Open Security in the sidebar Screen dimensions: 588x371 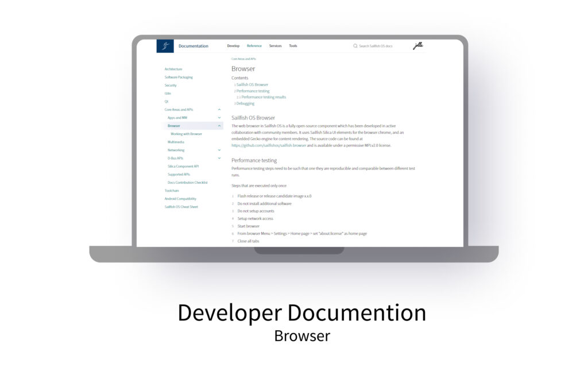(x=170, y=86)
